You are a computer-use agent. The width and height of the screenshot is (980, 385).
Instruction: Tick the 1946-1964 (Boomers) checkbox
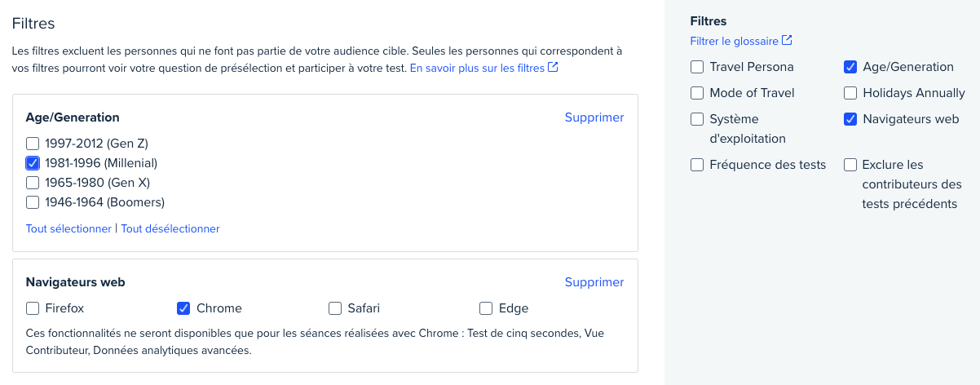(33, 202)
